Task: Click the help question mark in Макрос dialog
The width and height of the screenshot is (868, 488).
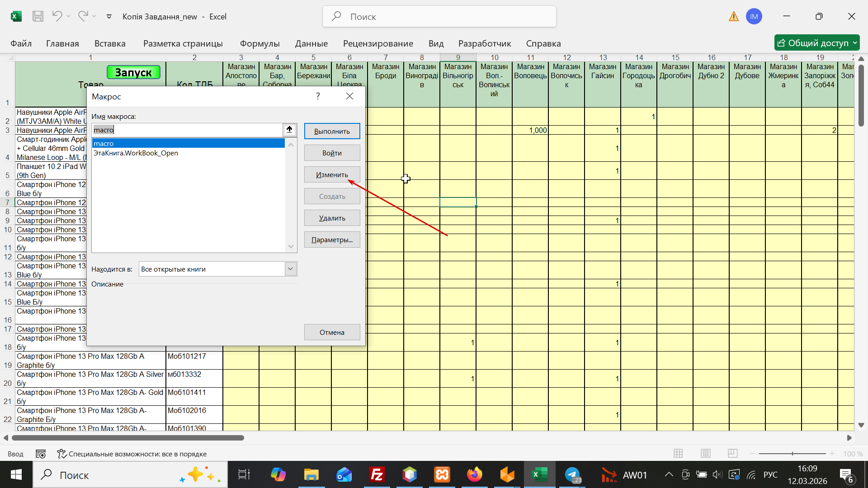Action: (318, 96)
